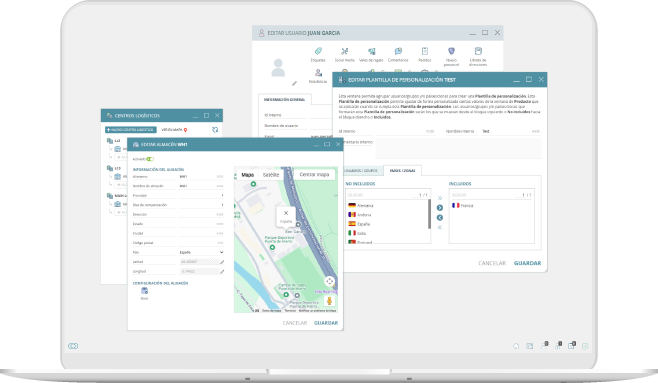Click the Comentario interno text area

tap(457, 149)
